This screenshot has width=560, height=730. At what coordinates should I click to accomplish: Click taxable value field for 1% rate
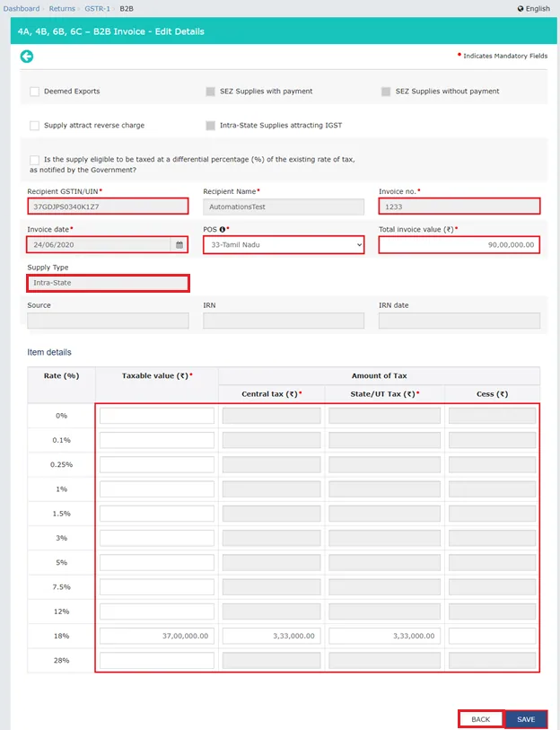tap(157, 488)
